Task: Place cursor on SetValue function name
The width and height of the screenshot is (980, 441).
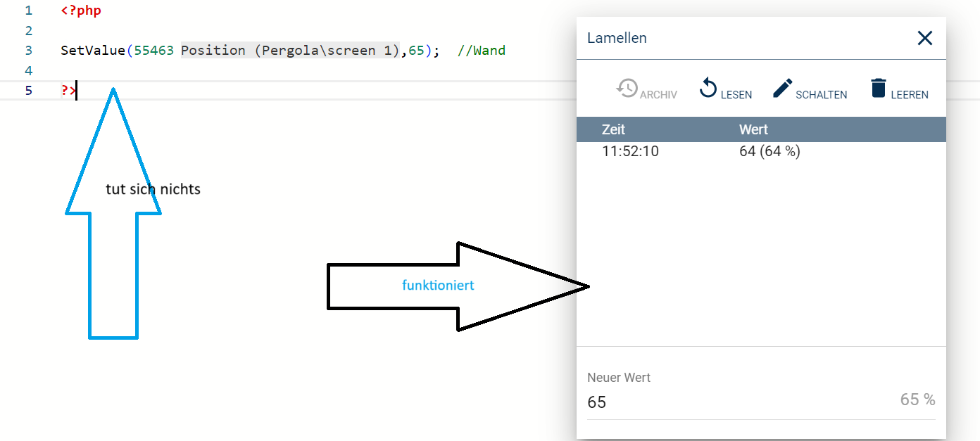Action: [93, 51]
